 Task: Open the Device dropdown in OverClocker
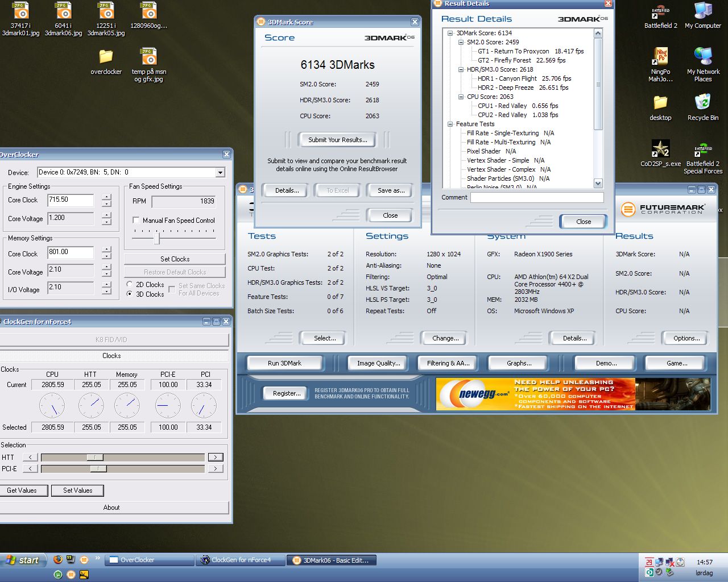[x=221, y=172]
